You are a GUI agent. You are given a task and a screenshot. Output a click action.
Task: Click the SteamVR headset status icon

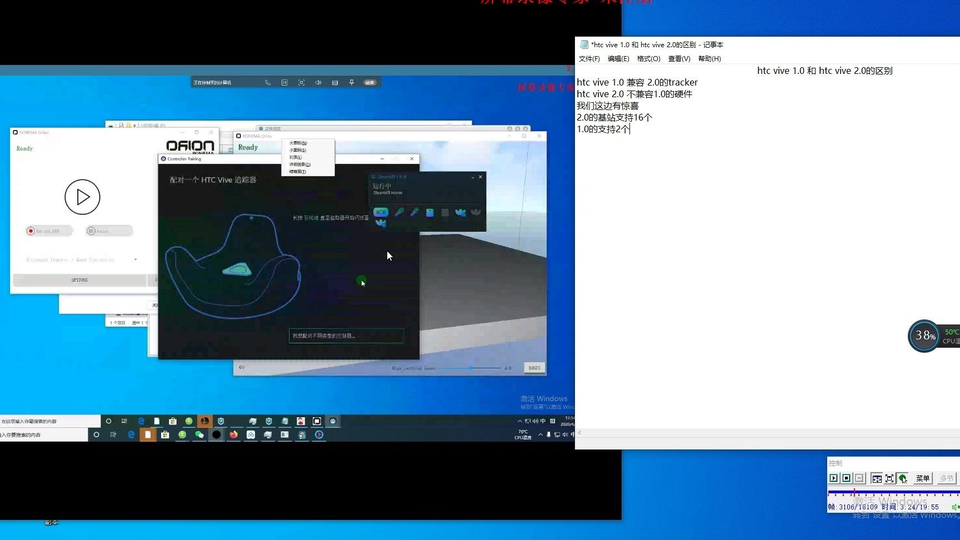click(x=380, y=212)
